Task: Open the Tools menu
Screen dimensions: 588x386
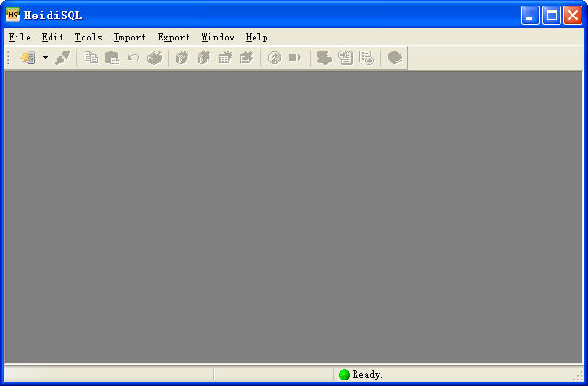Action: [x=88, y=38]
